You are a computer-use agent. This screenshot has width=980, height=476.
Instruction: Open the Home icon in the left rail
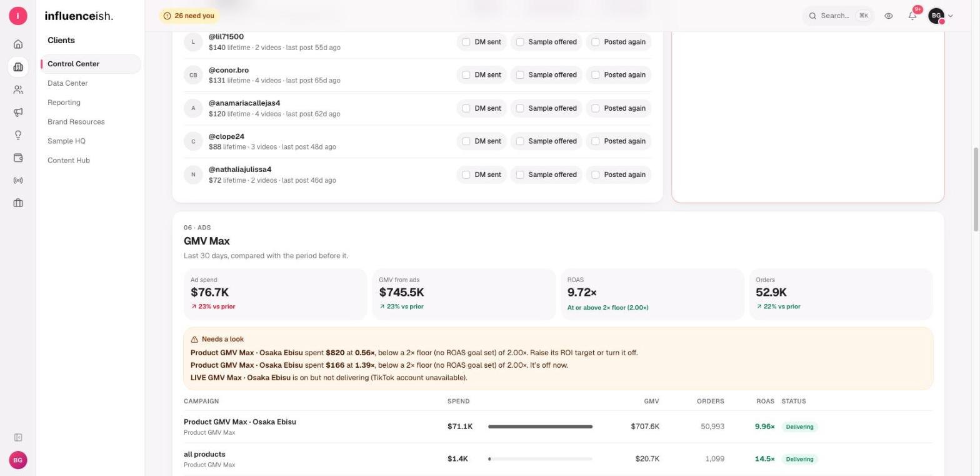click(18, 44)
